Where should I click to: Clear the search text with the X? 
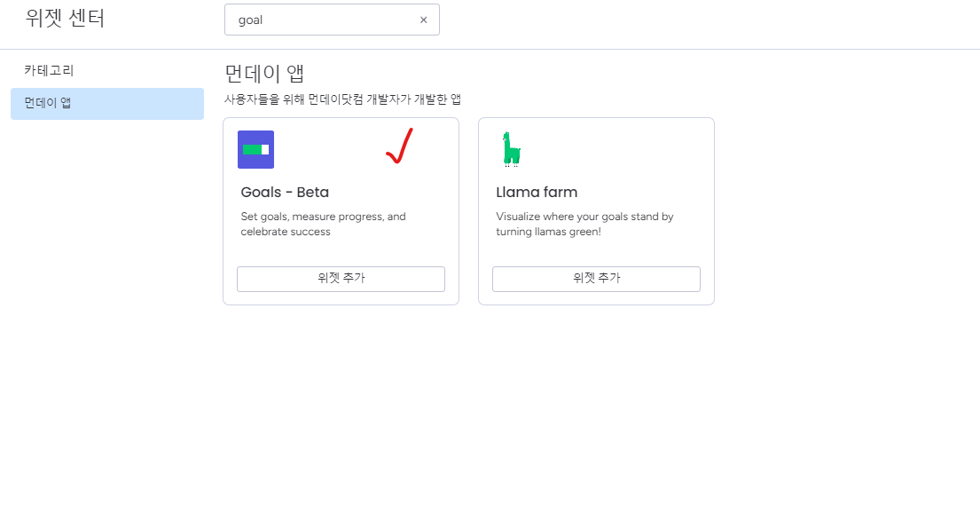click(x=423, y=20)
